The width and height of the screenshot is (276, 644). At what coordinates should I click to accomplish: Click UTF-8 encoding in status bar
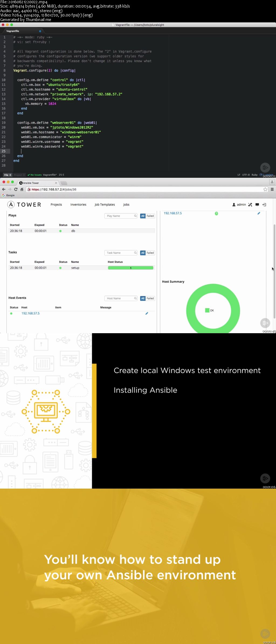(x=246, y=175)
